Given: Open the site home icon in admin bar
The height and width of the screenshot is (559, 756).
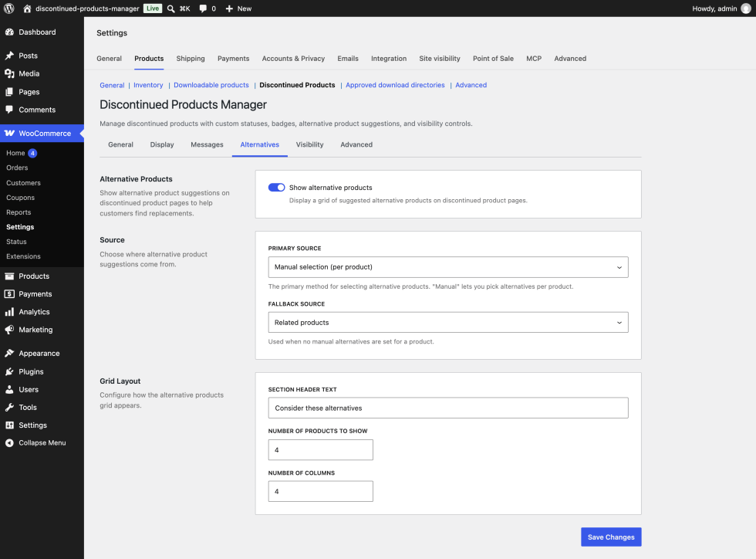Looking at the screenshot, I should pyautogui.click(x=27, y=8).
